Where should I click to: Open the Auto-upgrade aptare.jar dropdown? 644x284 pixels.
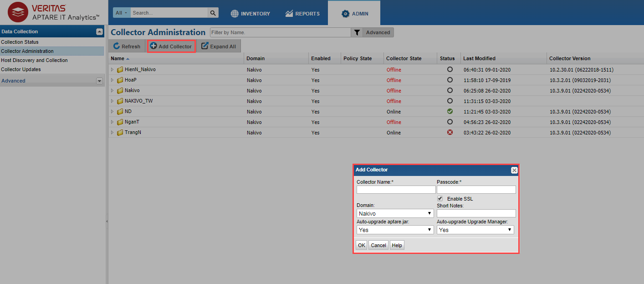pos(395,230)
